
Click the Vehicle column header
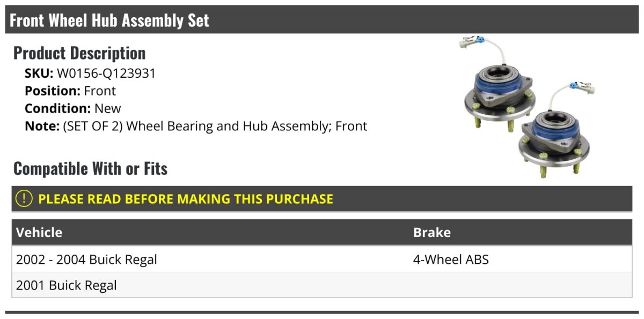(x=39, y=233)
